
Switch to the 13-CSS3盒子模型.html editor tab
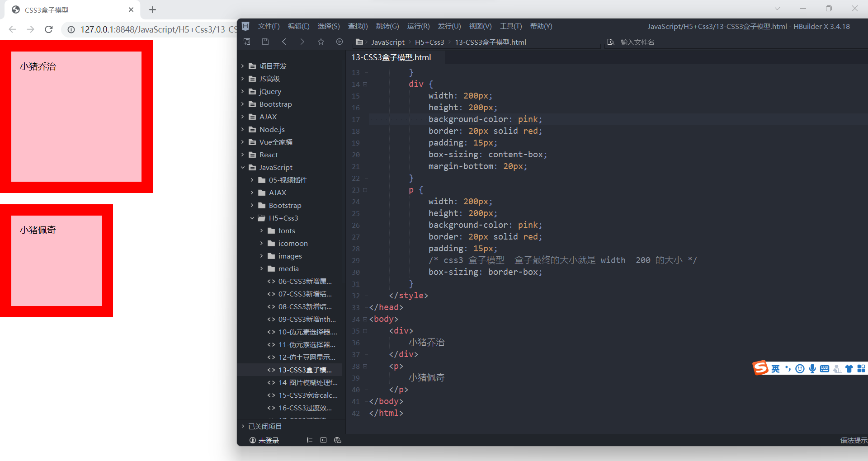click(x=392, y=57)
